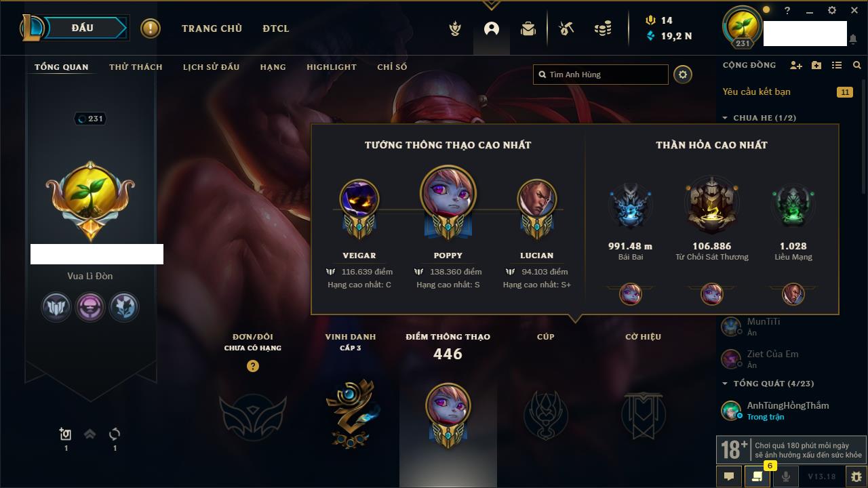Open the Clash trophy icon

[456, 28]
